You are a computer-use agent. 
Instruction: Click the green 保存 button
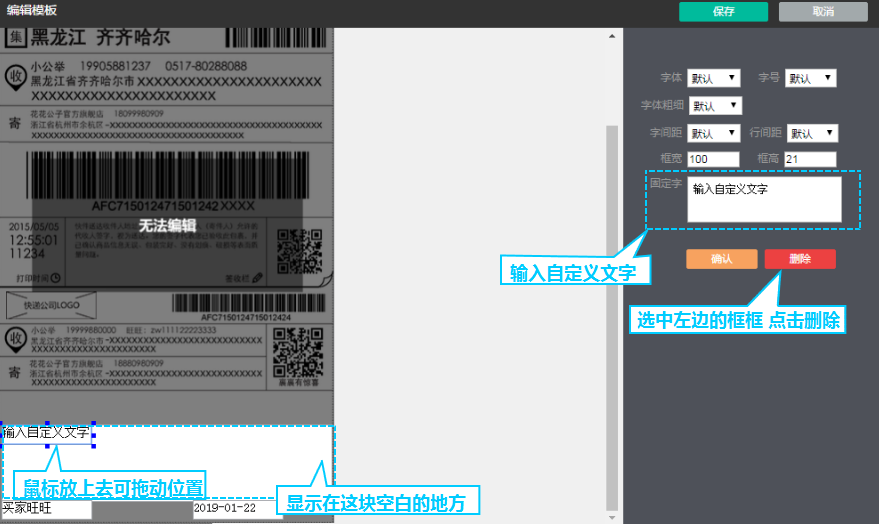pos(723,11)
